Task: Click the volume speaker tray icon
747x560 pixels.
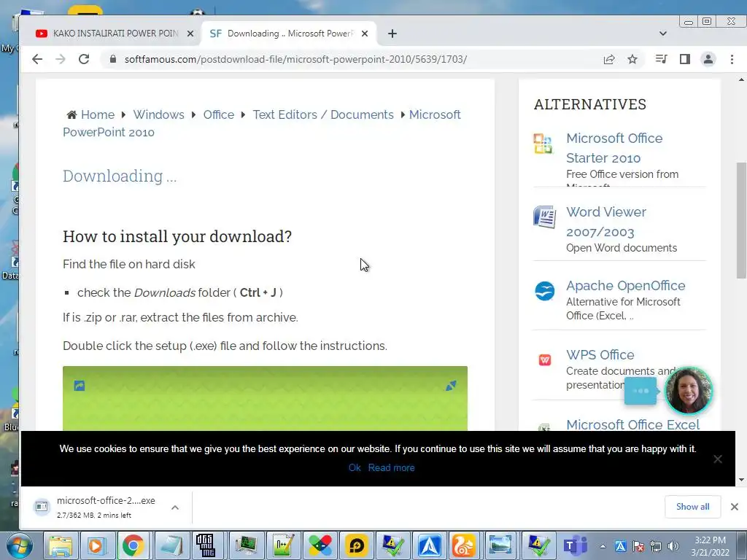Action: tap(673, 546)
